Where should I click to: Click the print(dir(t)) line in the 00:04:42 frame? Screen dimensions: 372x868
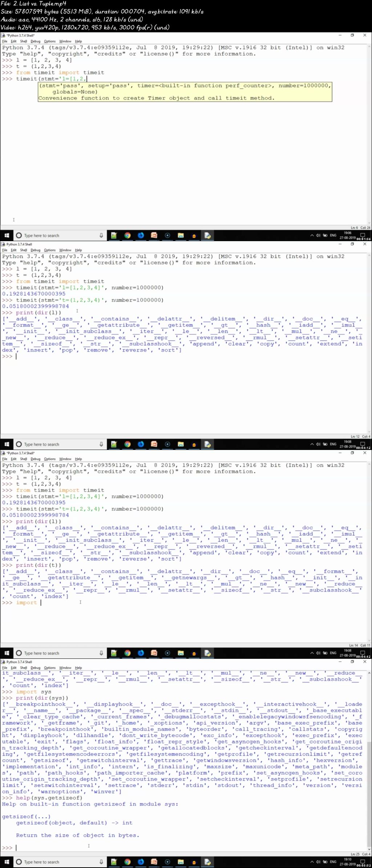pos(39,565)
